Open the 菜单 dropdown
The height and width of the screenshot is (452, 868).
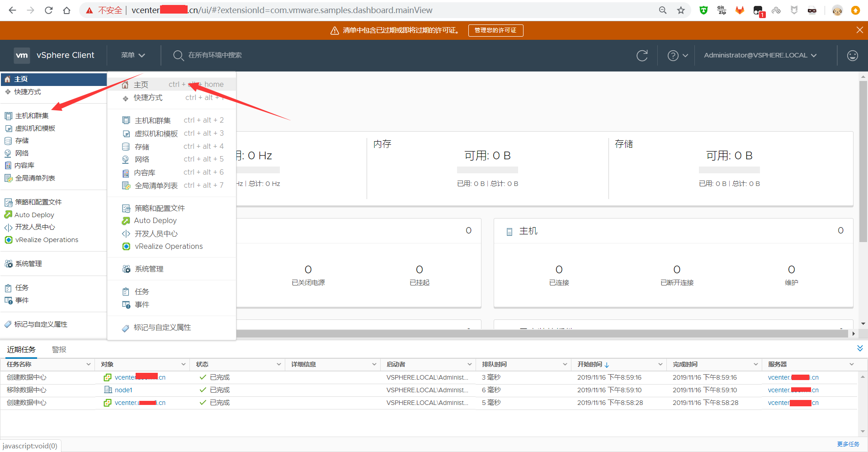(x=132, y=55)
